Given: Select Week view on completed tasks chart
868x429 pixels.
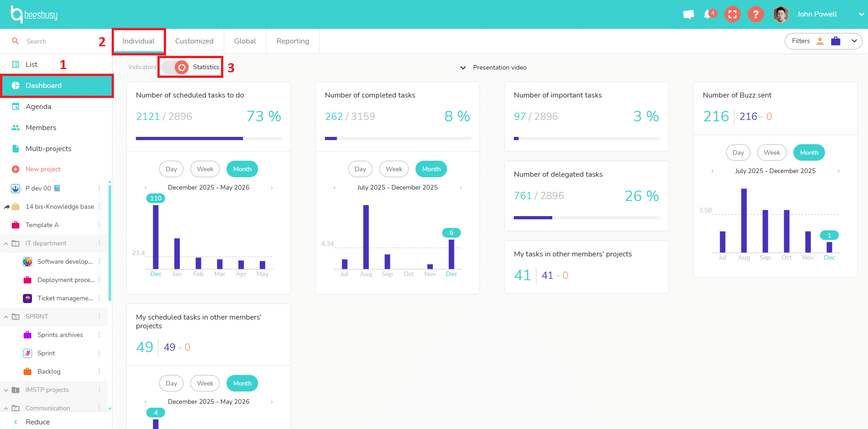Looking at the screenshot, I should pos(394,168).
